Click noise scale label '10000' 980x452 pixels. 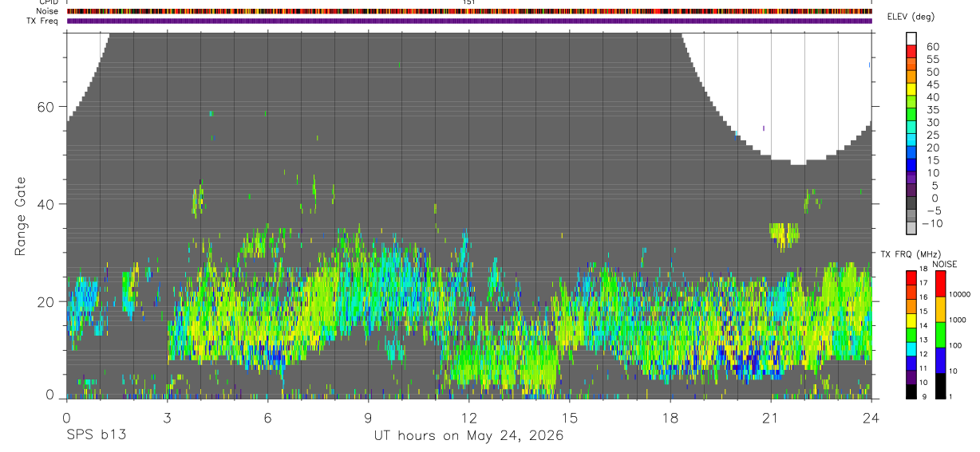click(959, 294)
